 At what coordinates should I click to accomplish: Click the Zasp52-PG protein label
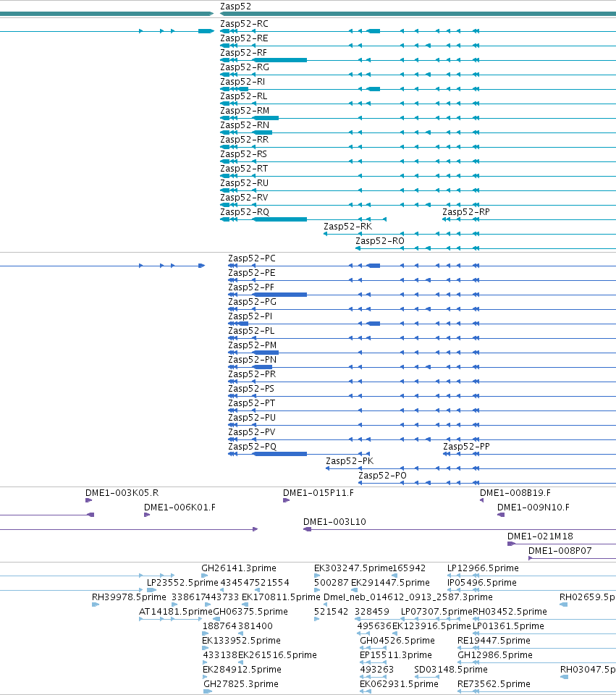point(252,302)
